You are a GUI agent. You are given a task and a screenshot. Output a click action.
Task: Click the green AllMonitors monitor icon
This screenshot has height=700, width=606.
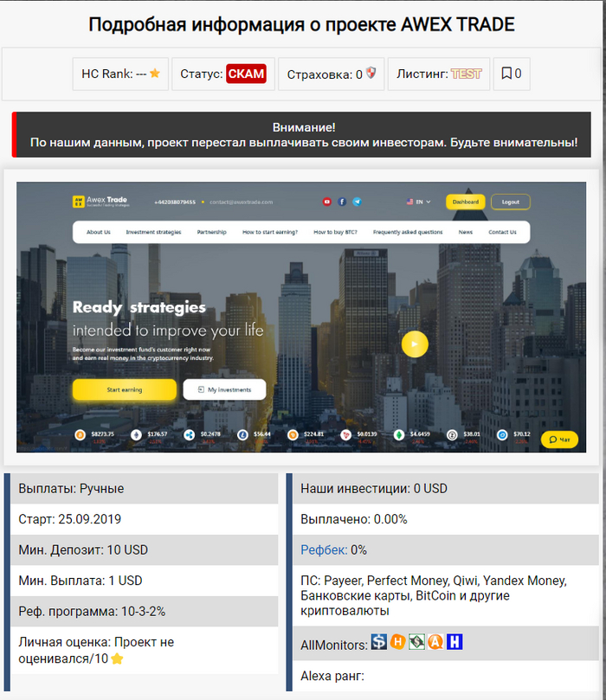click(x=416, y=642)
